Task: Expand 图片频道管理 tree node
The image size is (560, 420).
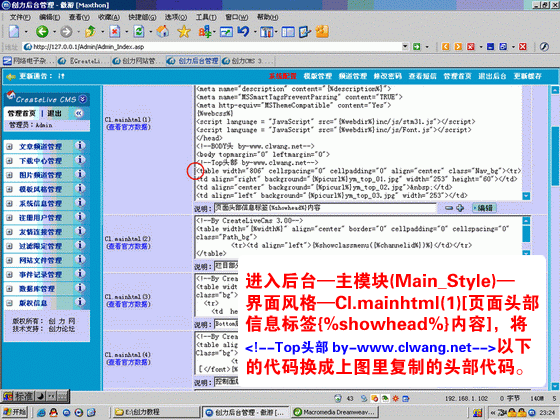Action: [9, 175]
